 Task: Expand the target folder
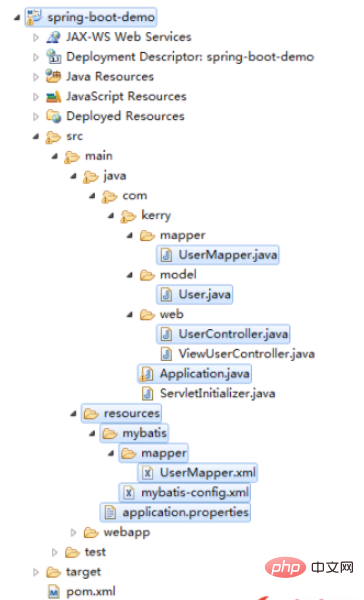click(36, 572)
